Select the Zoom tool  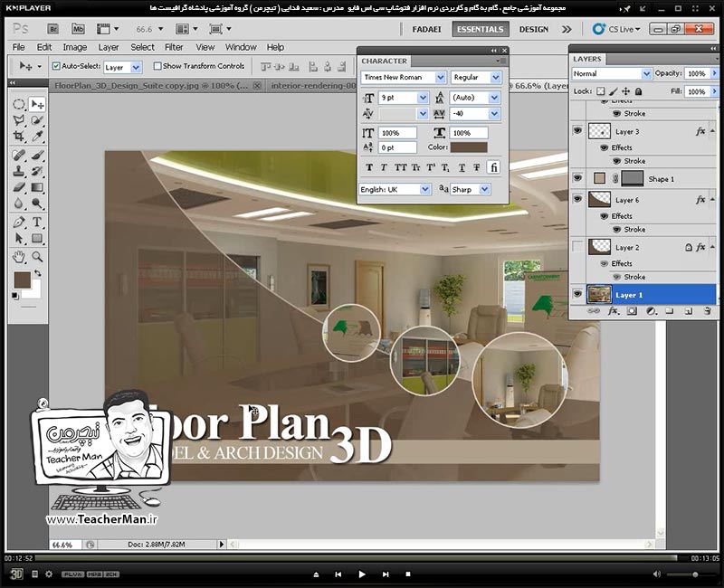click(x=37, y=257)
